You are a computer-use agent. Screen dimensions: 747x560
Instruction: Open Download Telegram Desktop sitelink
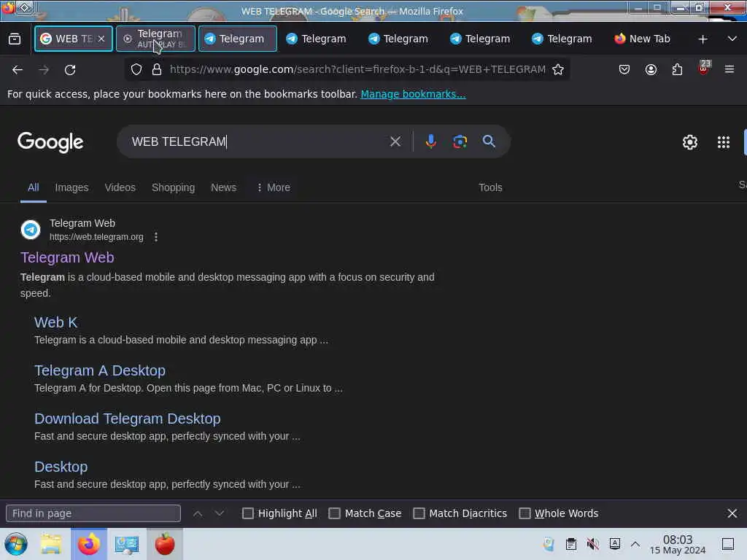(x=127, y=419)
